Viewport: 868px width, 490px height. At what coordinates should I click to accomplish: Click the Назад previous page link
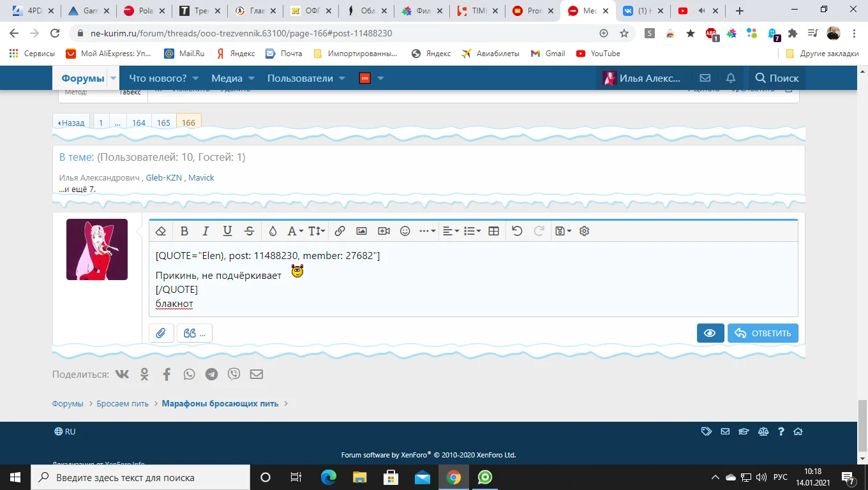[x=71, y=122]
